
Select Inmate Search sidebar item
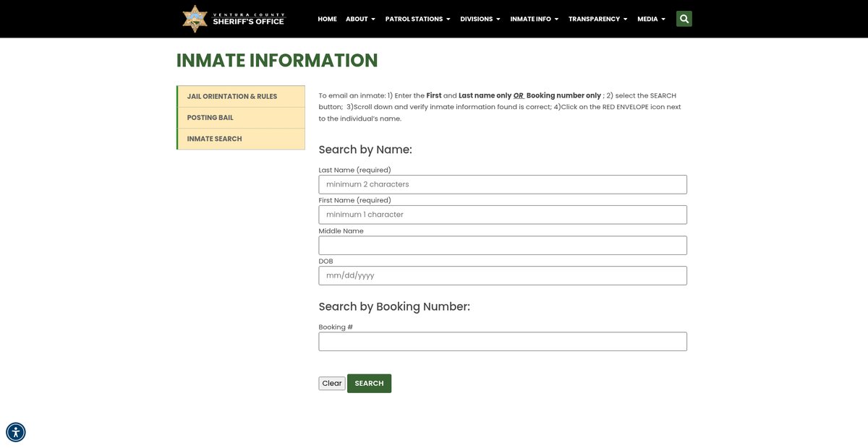(215, 139)
